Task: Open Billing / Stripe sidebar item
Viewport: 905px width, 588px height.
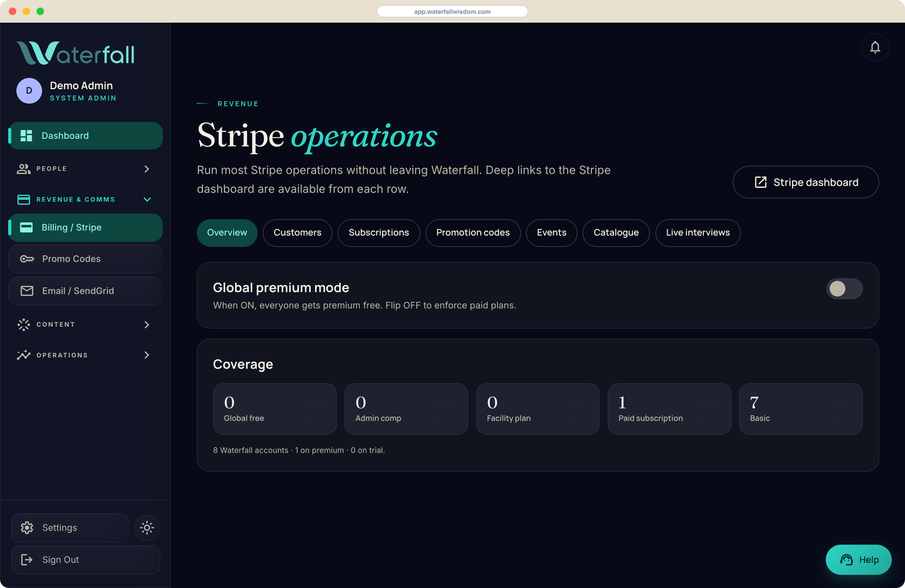Action: 85,227
